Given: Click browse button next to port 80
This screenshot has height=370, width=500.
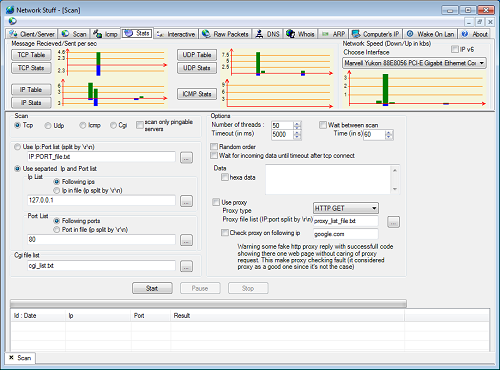Looking at the screenshot, I should [x=186, y=240].
